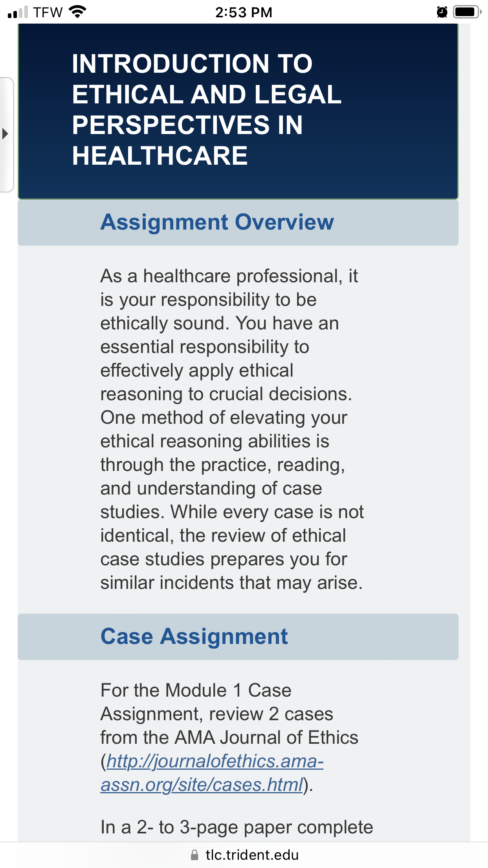This screenshot has height=868, width=488.
Task: Tap the cellular signal bars icon
Action: tap(18, 12)
